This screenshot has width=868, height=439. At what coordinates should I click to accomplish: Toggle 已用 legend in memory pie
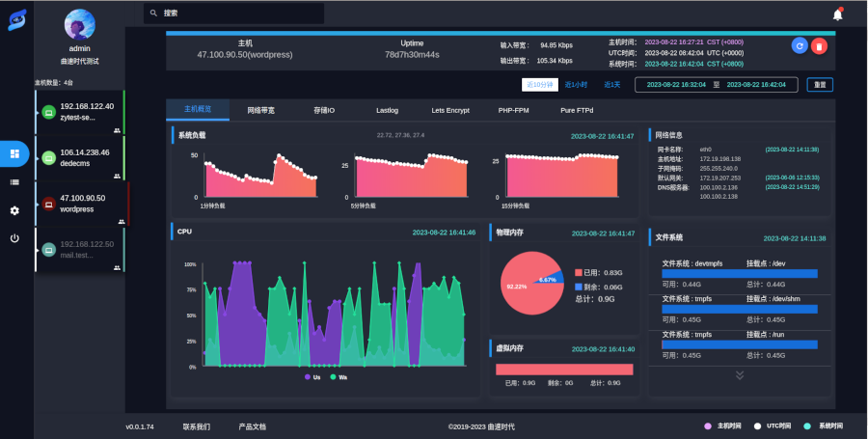[598, 272]
